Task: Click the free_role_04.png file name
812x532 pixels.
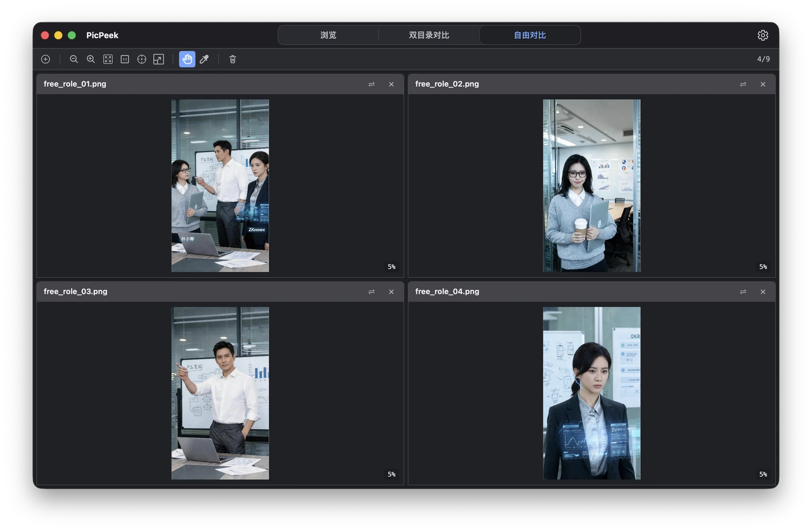Action: (447, 291)
